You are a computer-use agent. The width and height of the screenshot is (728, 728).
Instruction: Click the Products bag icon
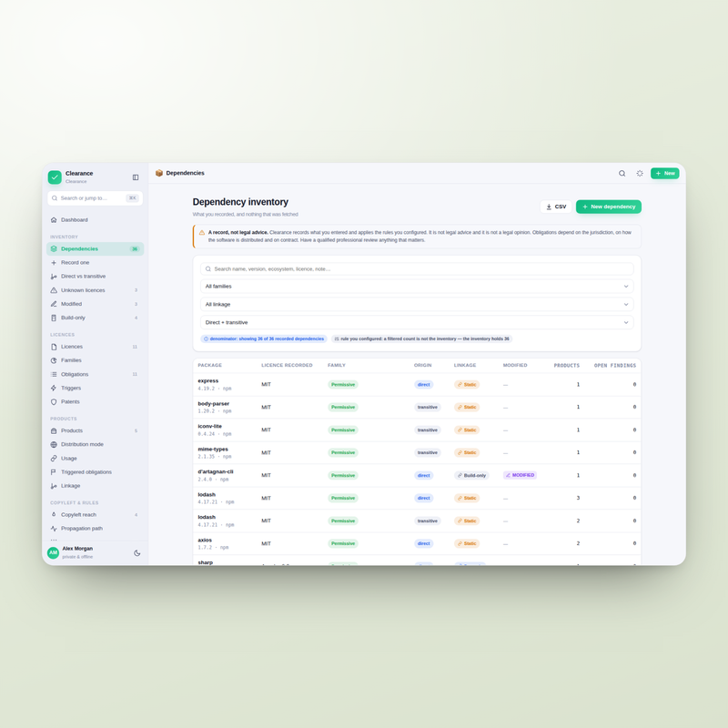pyautogui.click(x=54, y=430)
